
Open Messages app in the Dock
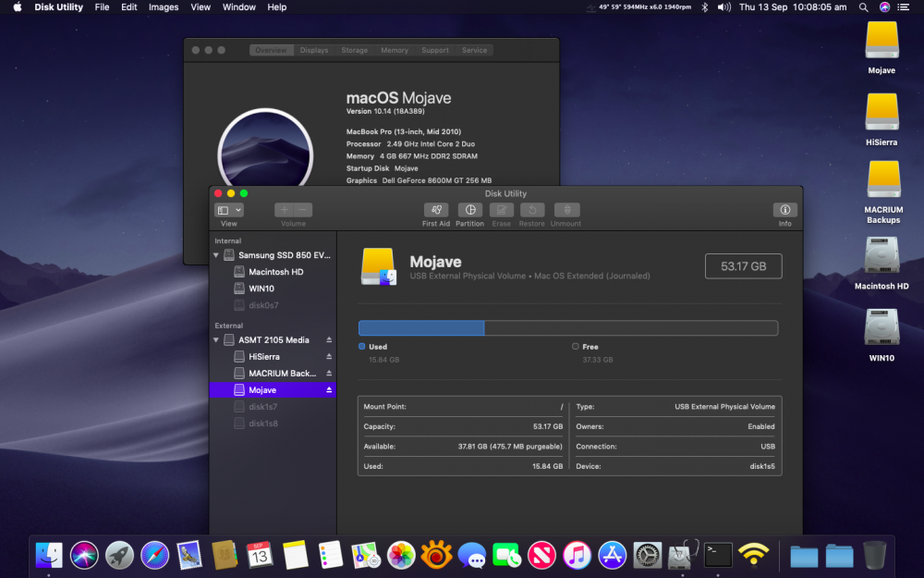pyautogui.click(x=472, y=555)
